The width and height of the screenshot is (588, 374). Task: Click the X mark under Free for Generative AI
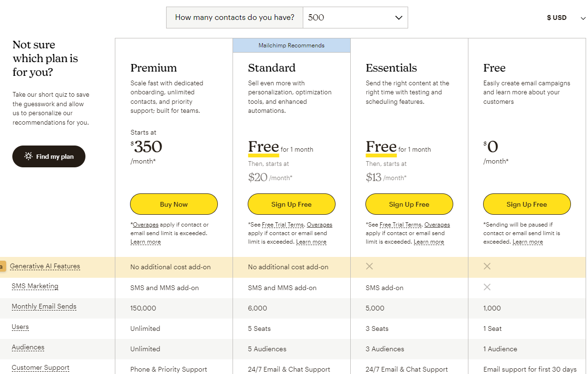(x=487, y=266)
